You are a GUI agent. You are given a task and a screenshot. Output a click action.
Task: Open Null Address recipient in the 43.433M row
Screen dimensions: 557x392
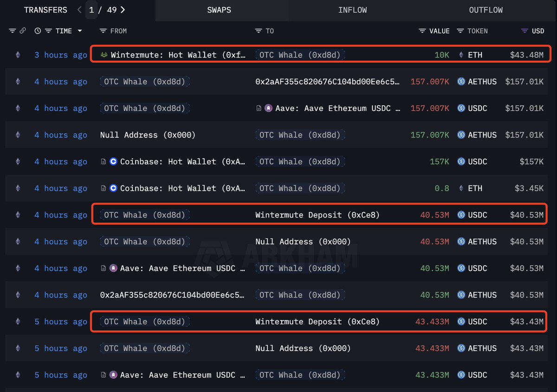click(x=303, y=348)
